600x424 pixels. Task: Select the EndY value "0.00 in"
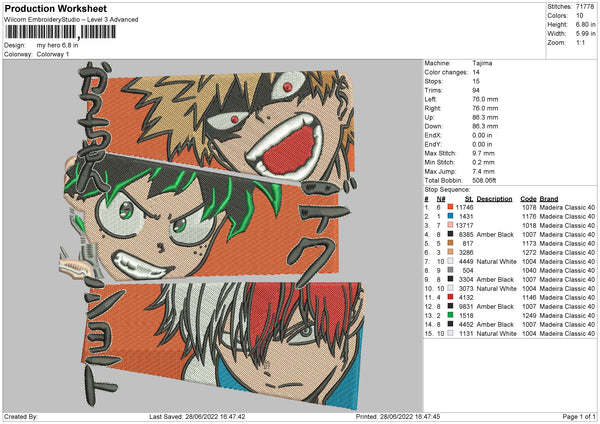[x=482, y=144]
